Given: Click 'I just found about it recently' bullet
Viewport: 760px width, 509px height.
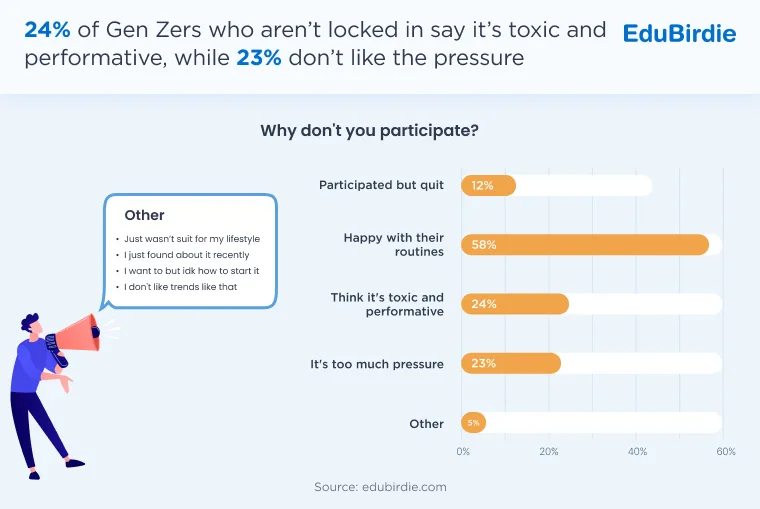Looking at the screenshot, I should coord(187,254).
